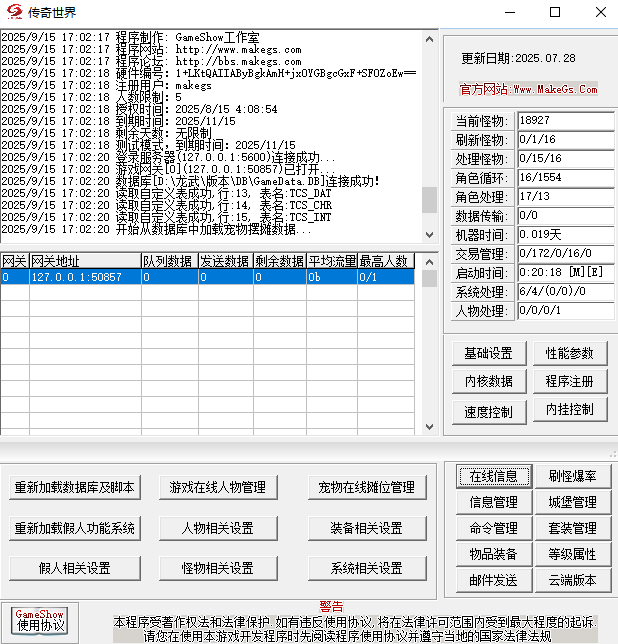Open 云端版本
Viewport: 618px width, 644px height.
[573, 580]
